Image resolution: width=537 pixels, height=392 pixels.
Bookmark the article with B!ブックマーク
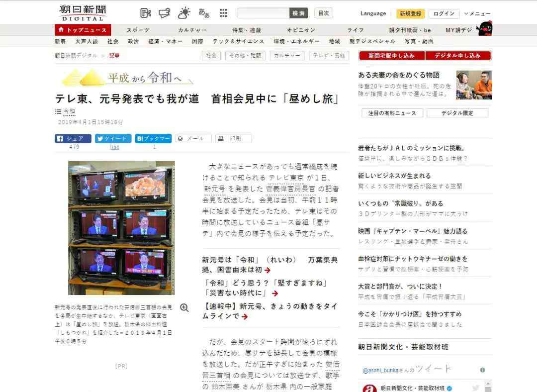point(154,138)
